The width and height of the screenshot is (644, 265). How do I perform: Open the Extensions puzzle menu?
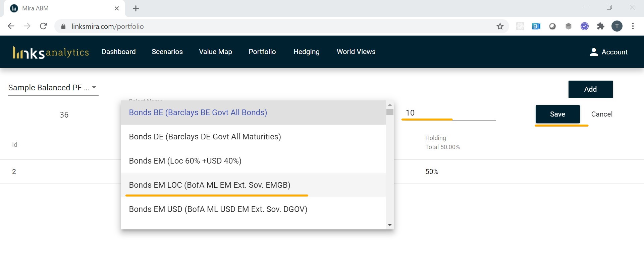click(600, 26)
